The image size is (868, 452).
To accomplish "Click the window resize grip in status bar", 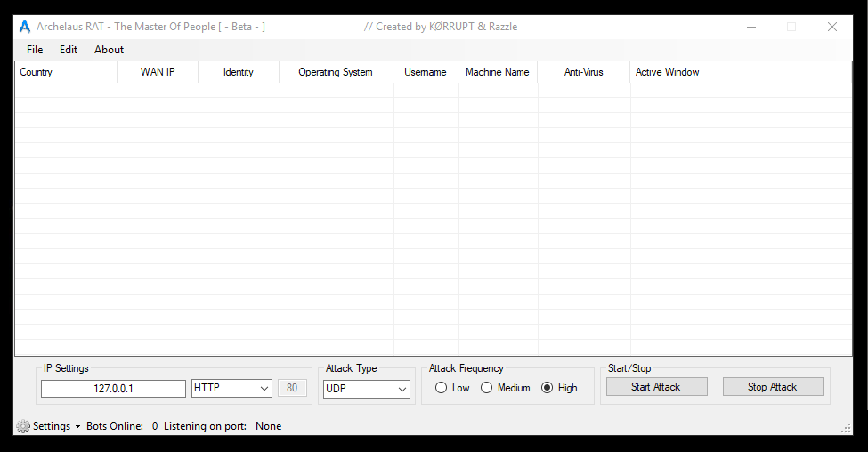I will [x=846, y=428].
